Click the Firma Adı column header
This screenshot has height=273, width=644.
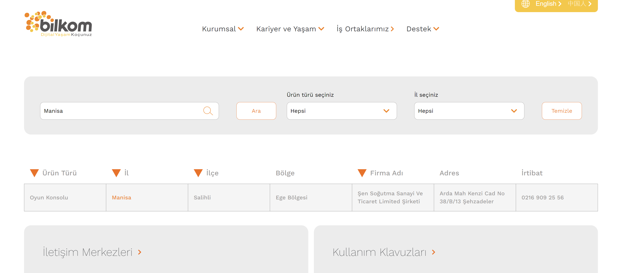point(386,173)
